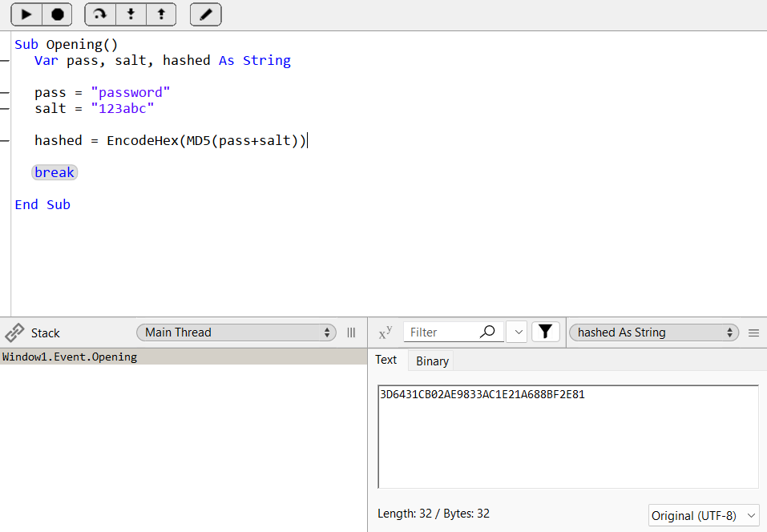Click the pass = "password" line

[103, 92]
